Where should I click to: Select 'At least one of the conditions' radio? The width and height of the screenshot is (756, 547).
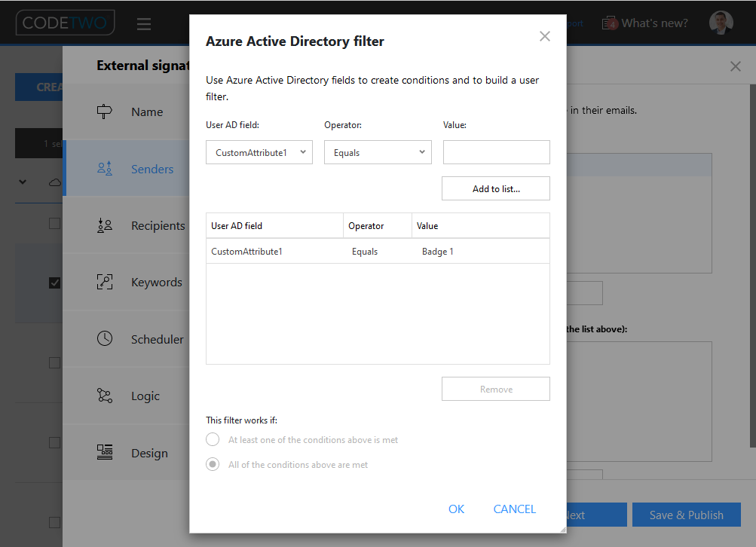coord(213,440)
